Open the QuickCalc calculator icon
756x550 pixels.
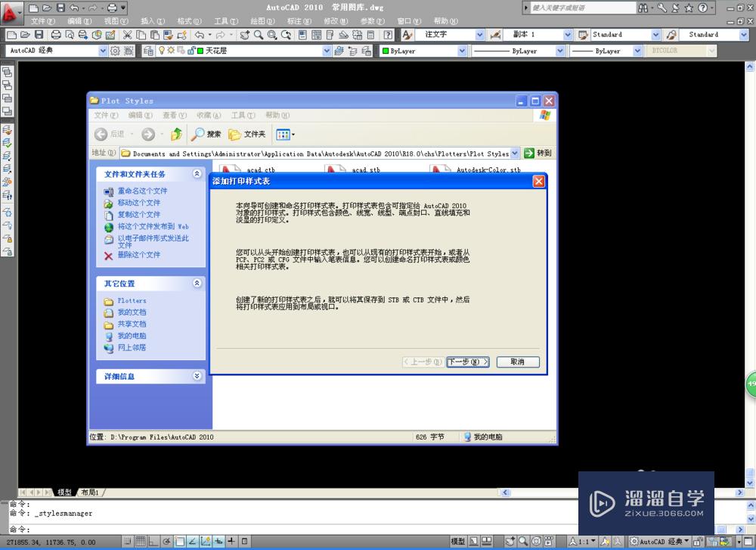[370, 35]
